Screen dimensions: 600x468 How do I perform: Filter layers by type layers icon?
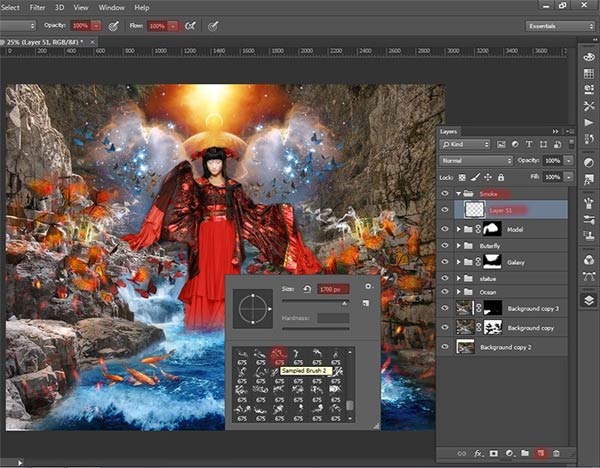click(x=529, y=144)
